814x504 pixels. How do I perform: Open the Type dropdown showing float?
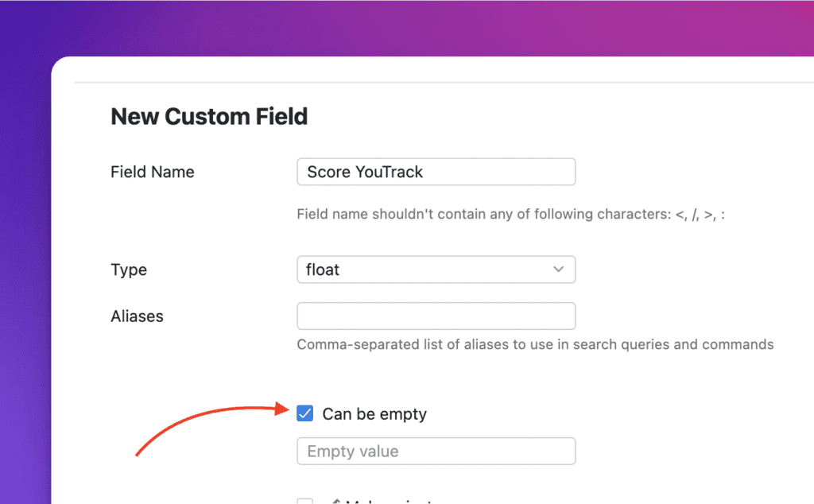[x=436, y=269]
